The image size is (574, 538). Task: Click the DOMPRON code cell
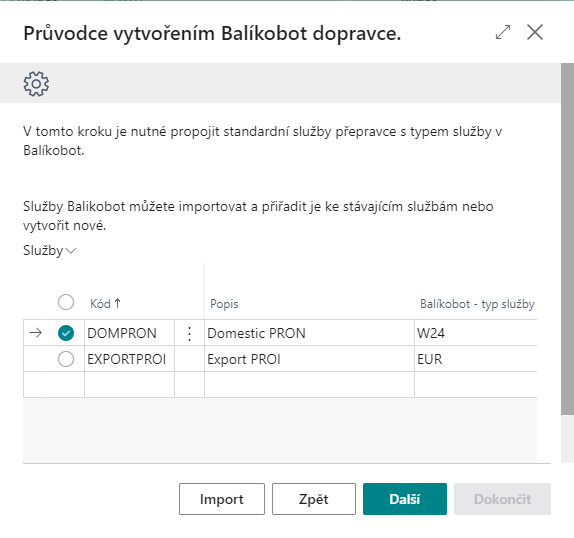tap(129, 333)
